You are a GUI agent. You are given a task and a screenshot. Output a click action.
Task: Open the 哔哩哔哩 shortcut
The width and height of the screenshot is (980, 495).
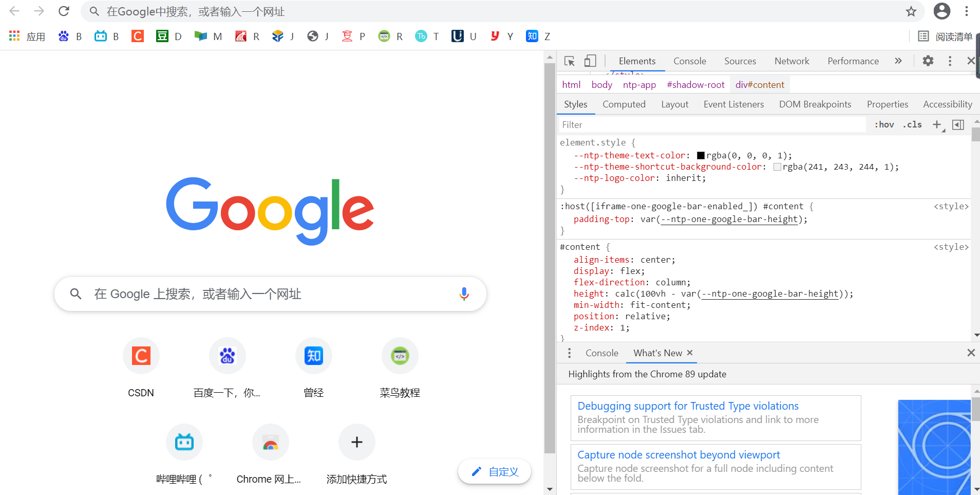pos(184,442)
